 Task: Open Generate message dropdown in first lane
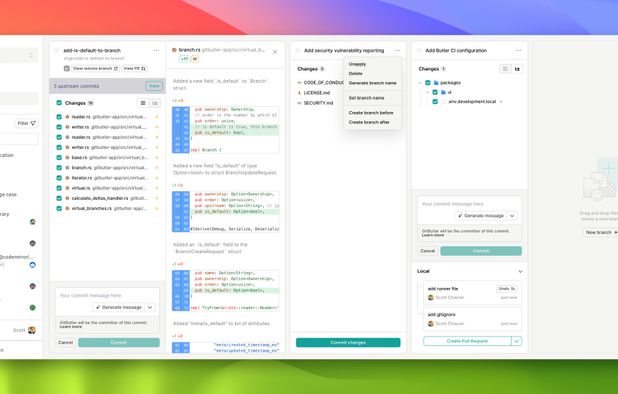150,307
